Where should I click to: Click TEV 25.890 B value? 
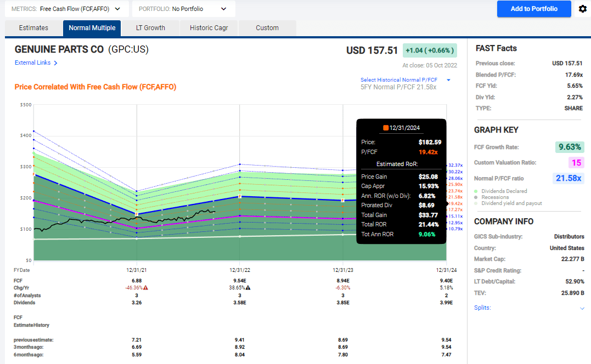(x=572, y=293)
